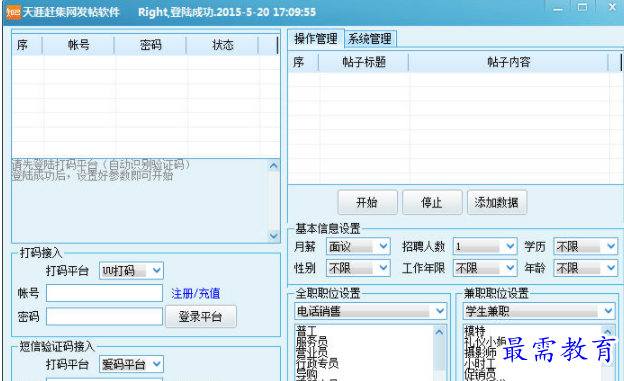Select 服务员 in full-time job list
This screenshot has height=381, width=624.
coord(312,341)
